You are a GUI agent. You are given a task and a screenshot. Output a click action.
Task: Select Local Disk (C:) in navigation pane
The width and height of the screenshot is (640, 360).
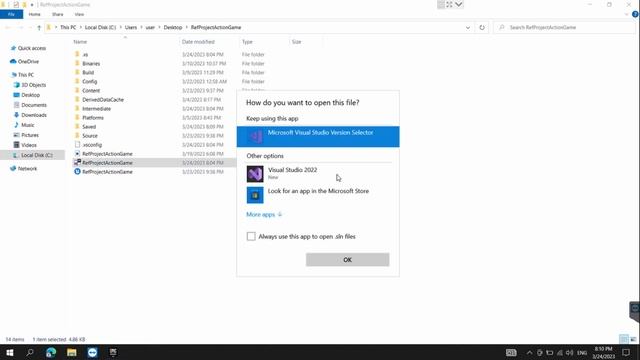pos(32,155)
